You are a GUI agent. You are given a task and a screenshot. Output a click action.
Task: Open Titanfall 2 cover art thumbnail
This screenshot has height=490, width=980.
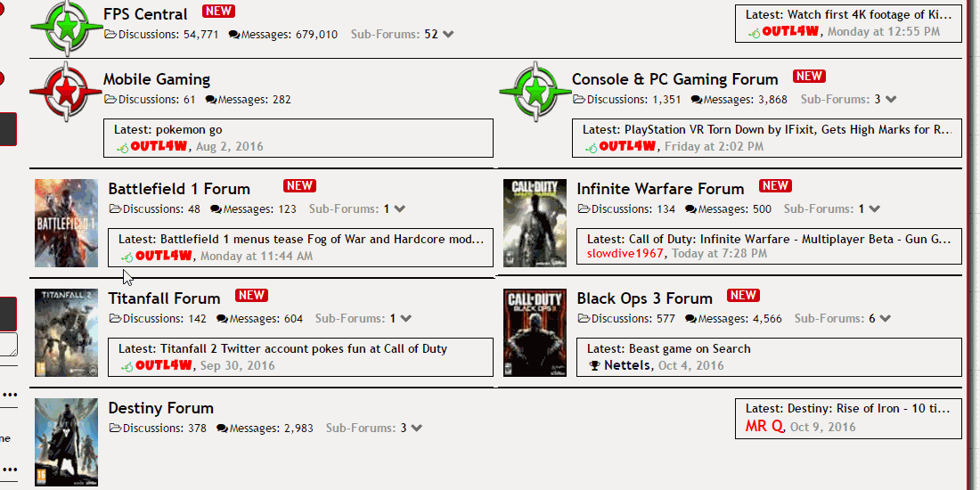pos(66,332)
